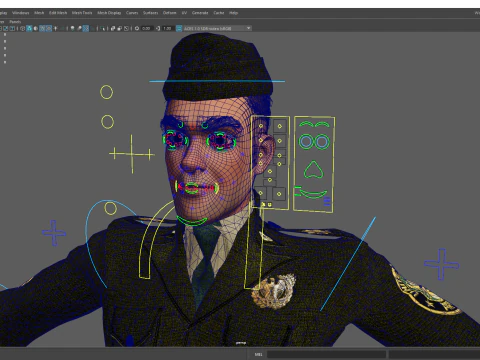Open the Help menu
Screen dimensions: 480x360
pyautogui.click(x=233, y=13)
